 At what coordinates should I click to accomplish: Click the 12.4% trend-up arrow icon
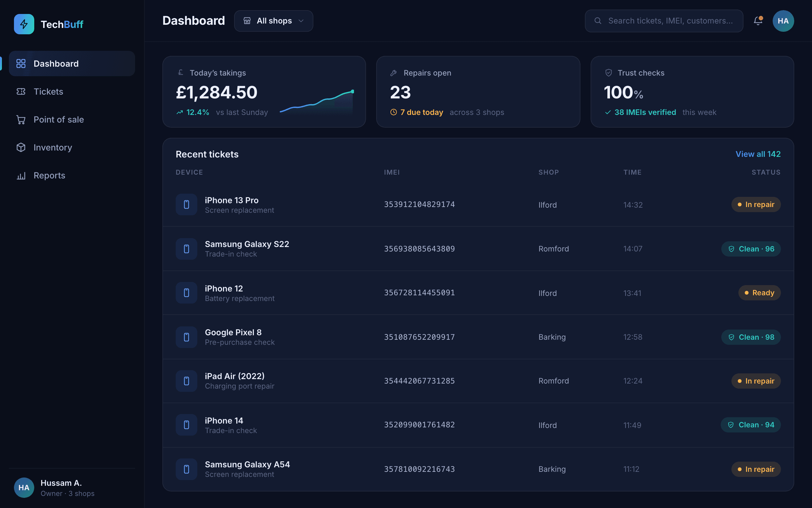[x=180, y=112]
